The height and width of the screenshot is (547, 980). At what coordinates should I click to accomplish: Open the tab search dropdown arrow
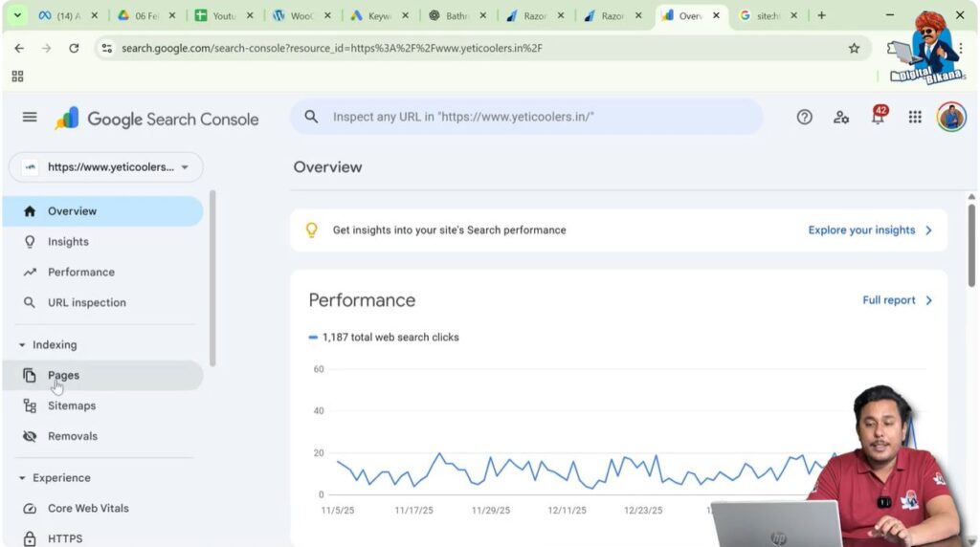tap(17, 15)
